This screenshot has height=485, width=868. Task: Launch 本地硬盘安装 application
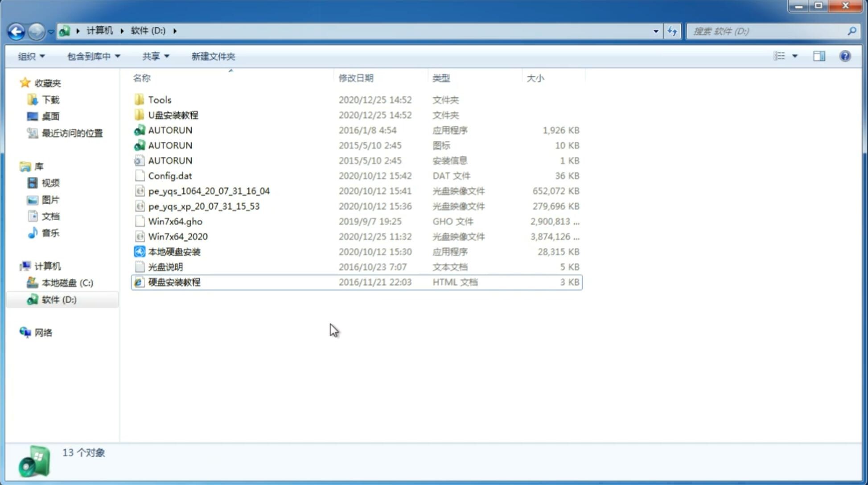[174, 251]
